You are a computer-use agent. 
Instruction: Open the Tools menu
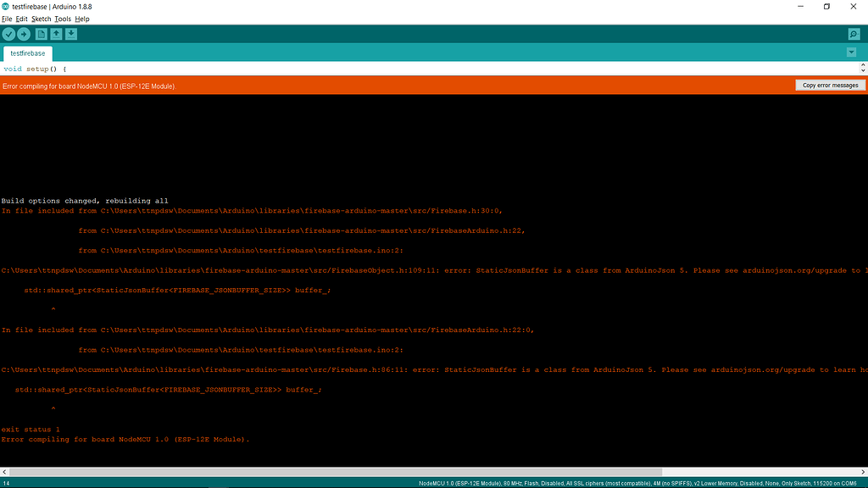tap(63, 19)
